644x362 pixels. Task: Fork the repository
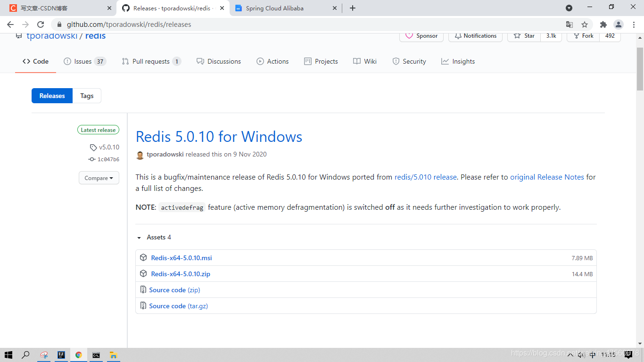pyautogui.click(x=583, y=36)
